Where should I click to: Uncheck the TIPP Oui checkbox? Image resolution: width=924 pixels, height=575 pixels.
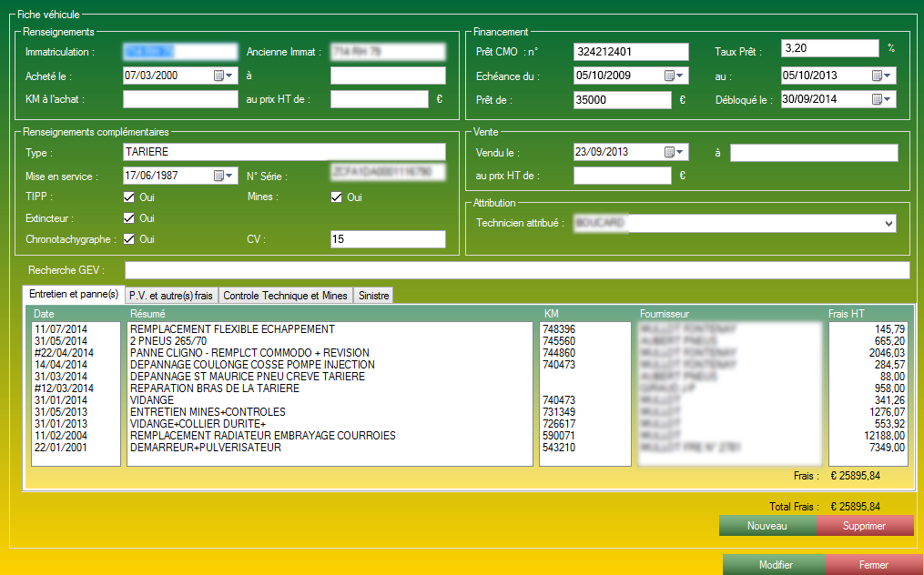tap(129, 197)
